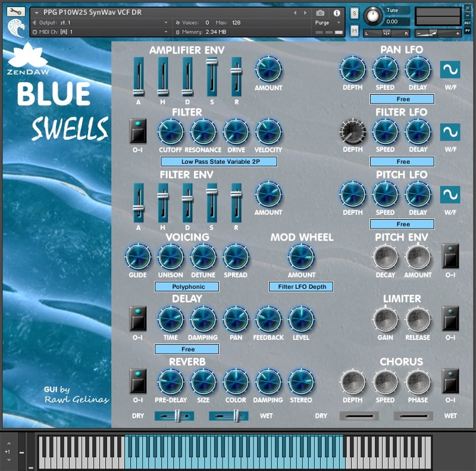Click the Voicing Unison knob
Screen dimensions: 476x471
(x=171, y=257)
